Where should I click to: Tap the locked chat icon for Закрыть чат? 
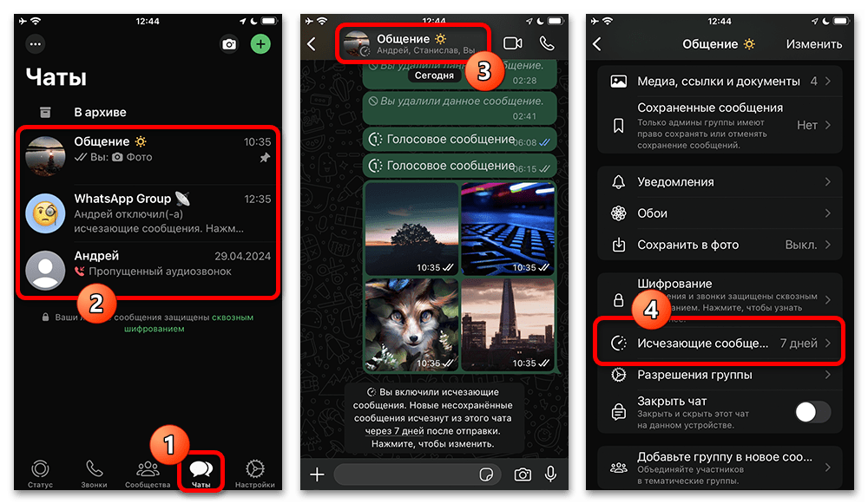(618, 412)
